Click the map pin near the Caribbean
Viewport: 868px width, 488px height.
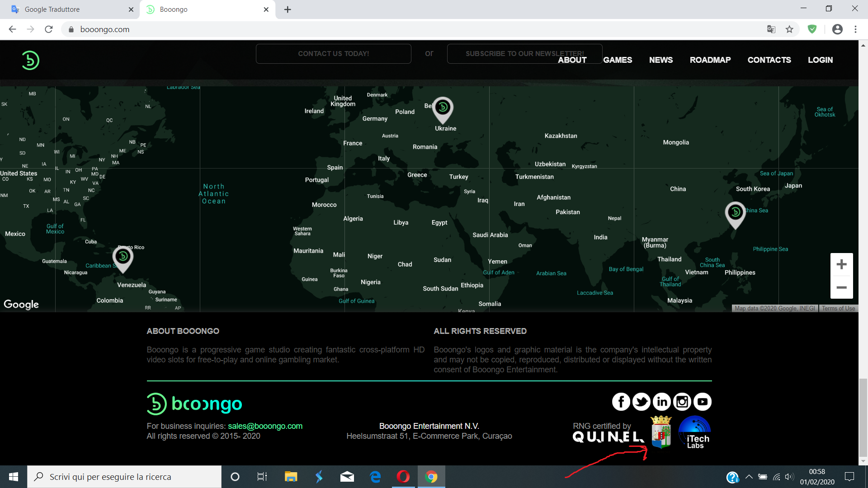point(123,259)
